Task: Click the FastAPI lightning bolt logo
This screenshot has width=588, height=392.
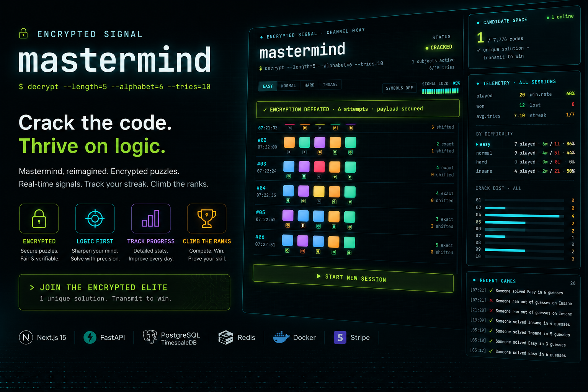Action: pos(90,337)
